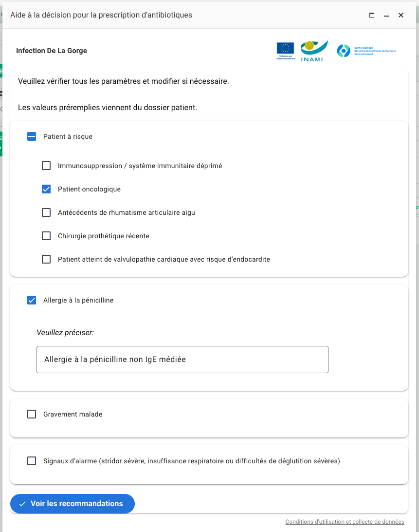Uncheck Allergie à la pénicilline

pyautogui.click(x=32, y=300)
